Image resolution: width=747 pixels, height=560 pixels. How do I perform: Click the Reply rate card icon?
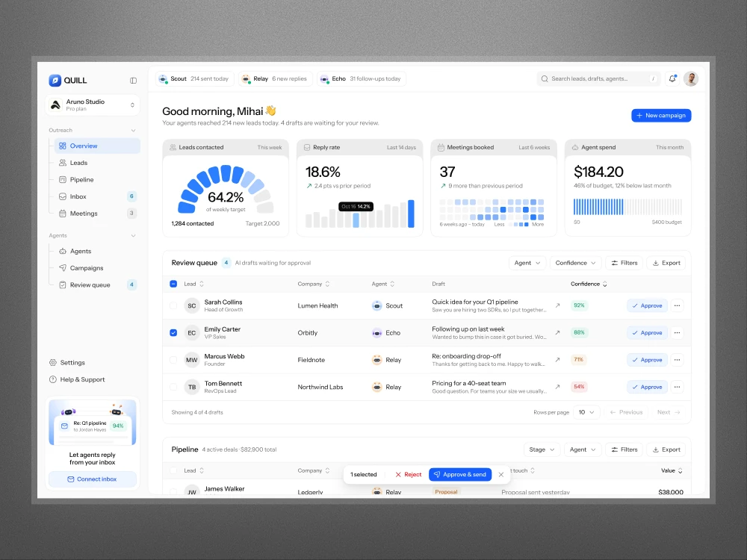pos(307,148)
